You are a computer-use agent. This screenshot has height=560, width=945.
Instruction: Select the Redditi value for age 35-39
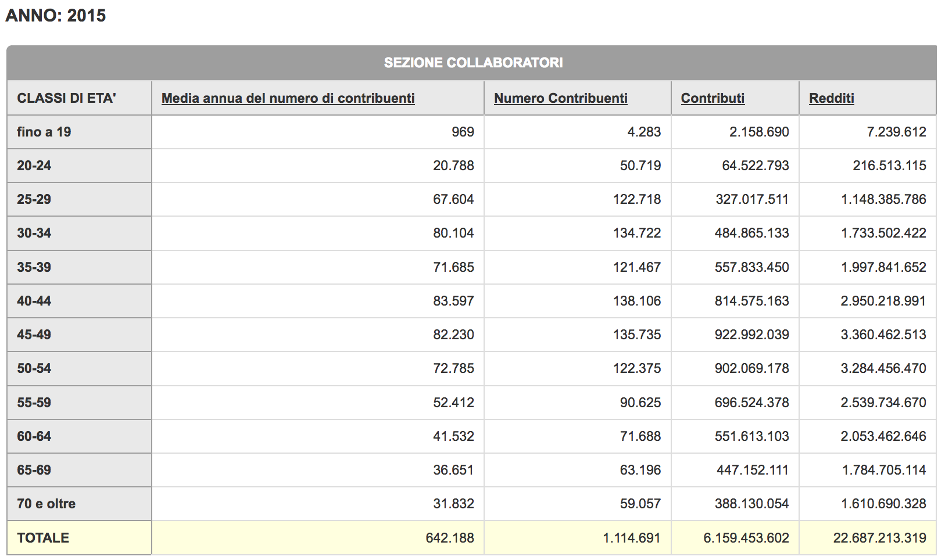click(883, 267)
